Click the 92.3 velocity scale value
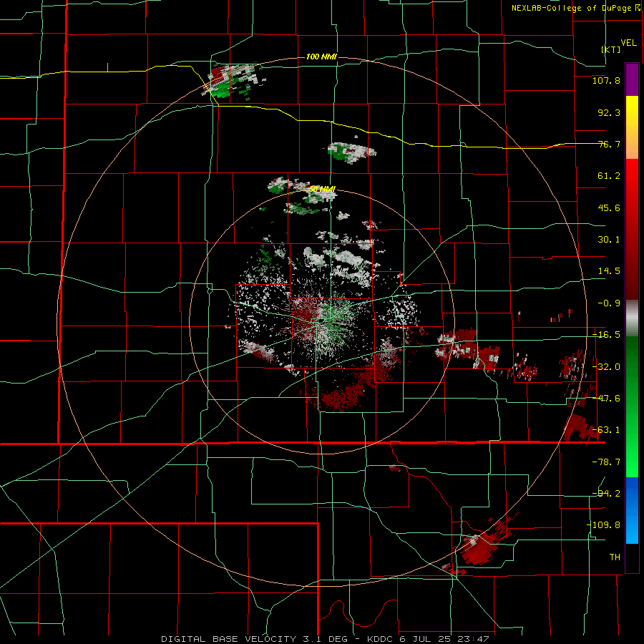 coord(609,112)
